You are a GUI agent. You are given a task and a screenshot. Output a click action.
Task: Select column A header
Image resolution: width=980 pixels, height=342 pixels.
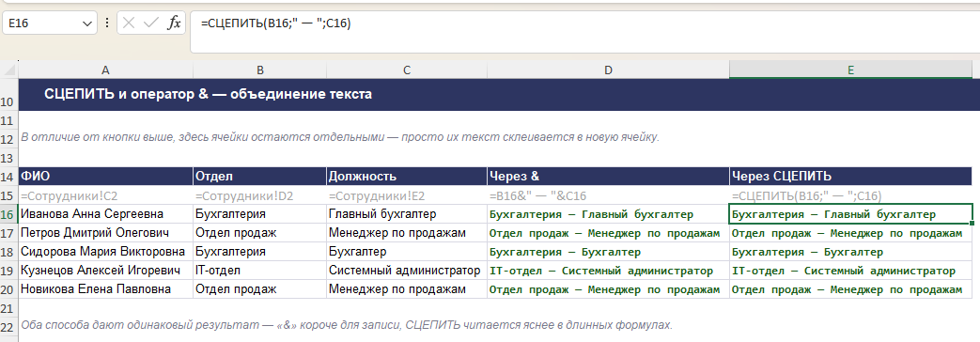105,70
